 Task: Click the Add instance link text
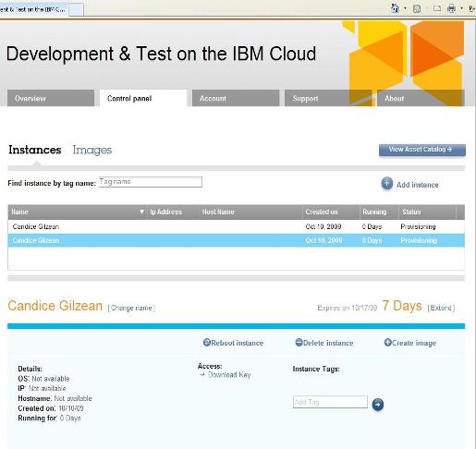tap(418, 185)
